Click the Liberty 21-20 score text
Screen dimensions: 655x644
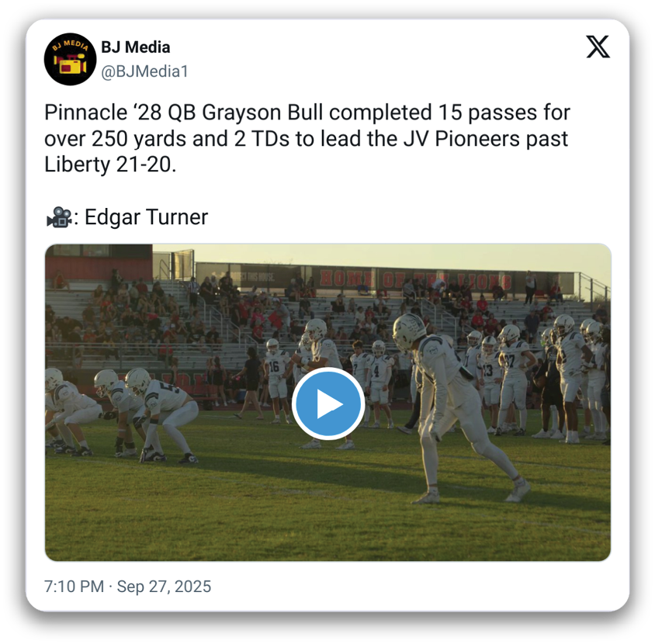(x=110, y=164)
